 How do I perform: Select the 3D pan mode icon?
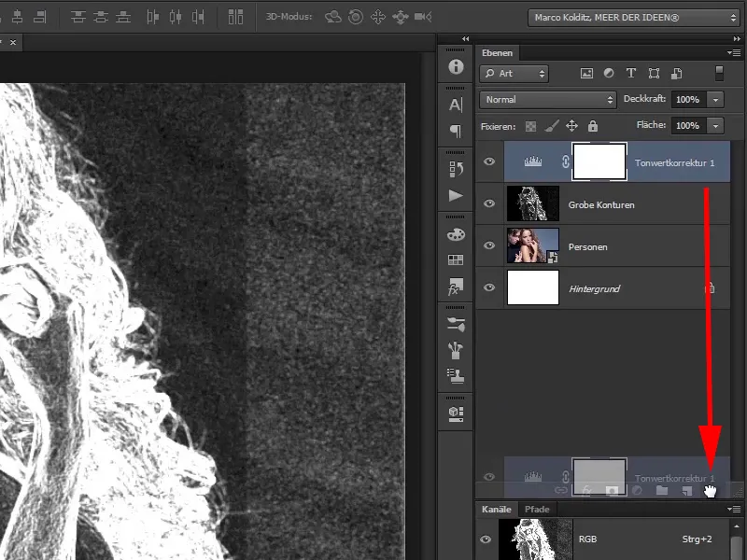point(378,17)
